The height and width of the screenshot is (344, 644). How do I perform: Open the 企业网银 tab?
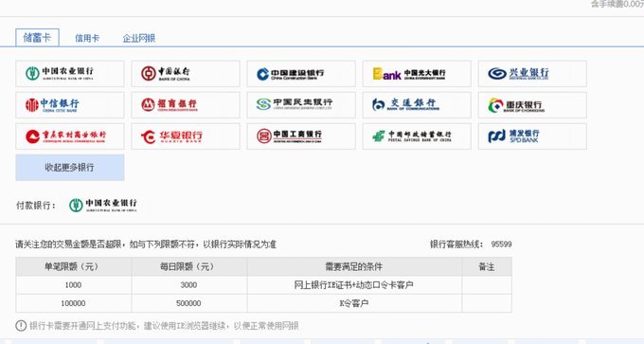click(x=139, y=38)
